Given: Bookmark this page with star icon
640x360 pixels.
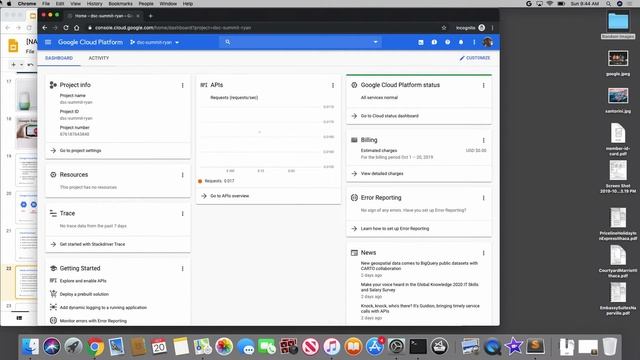Looking at the screenshot, I should pyautogui.click(x=444, y=28).
